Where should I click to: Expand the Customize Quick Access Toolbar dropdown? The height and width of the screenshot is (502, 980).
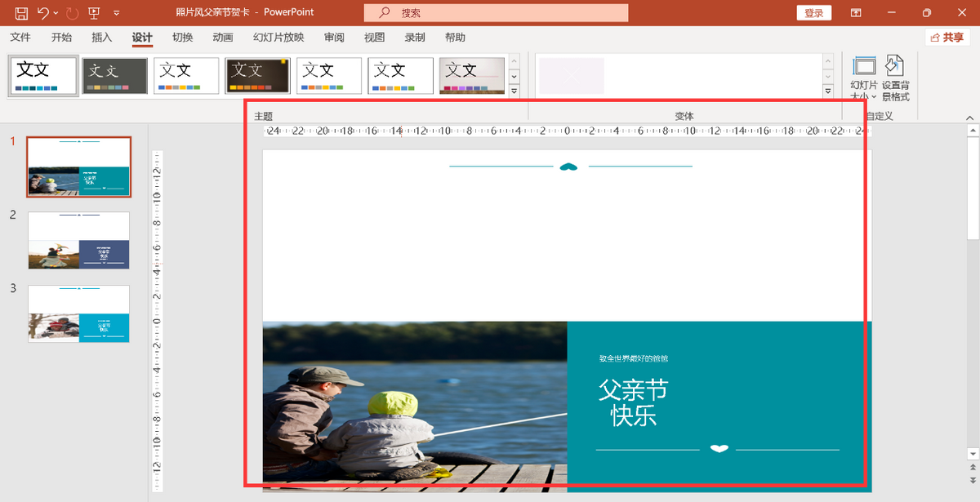tap(116, 13)
